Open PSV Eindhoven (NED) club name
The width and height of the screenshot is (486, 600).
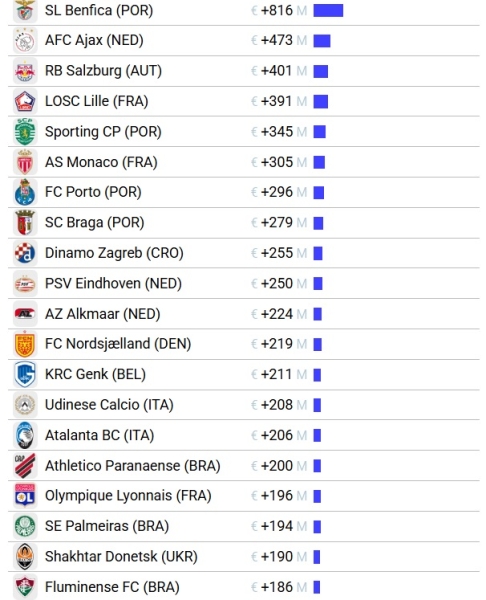click(113, 284)
